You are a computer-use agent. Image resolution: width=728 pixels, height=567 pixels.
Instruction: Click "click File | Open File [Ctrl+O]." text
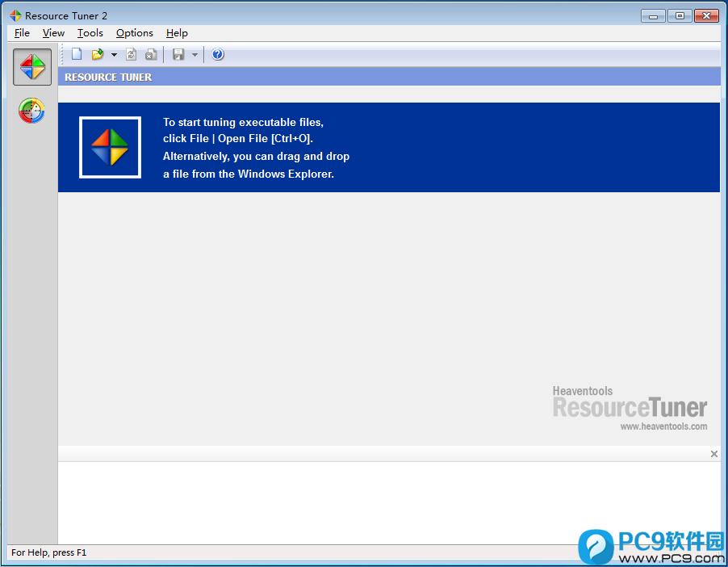(238, 138)
